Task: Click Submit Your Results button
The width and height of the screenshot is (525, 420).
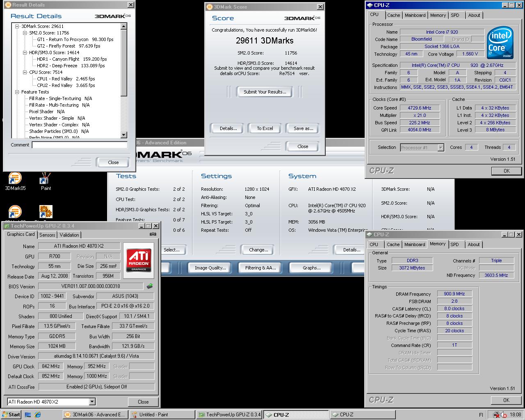Action: click(265, 92)
